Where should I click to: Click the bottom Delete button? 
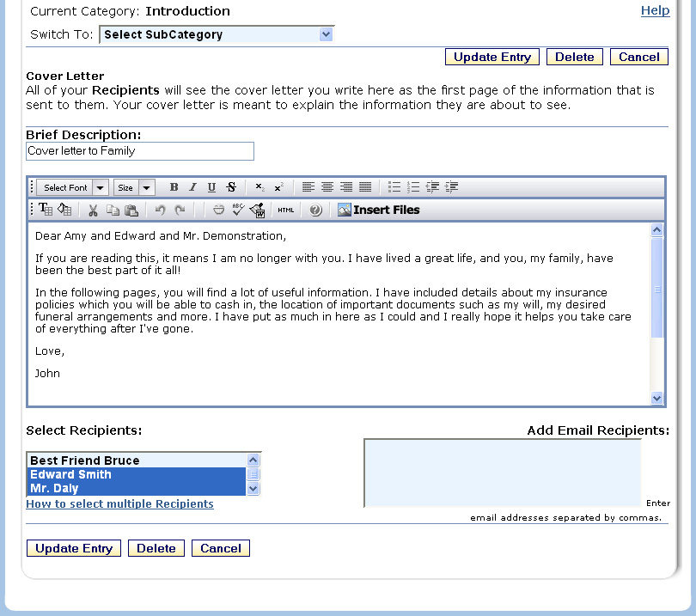pos(156,548)
